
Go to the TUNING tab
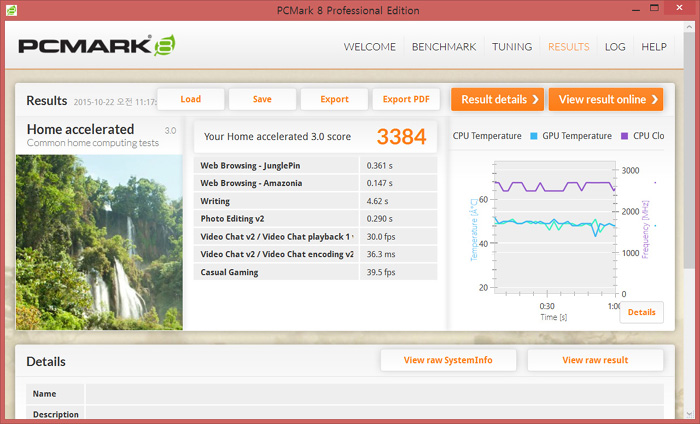[x=512, y=47]
